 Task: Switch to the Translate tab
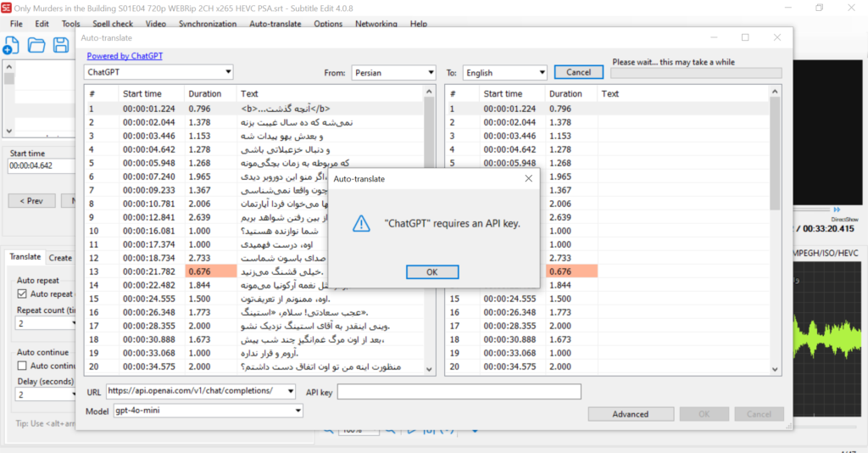tap(25, 257)
